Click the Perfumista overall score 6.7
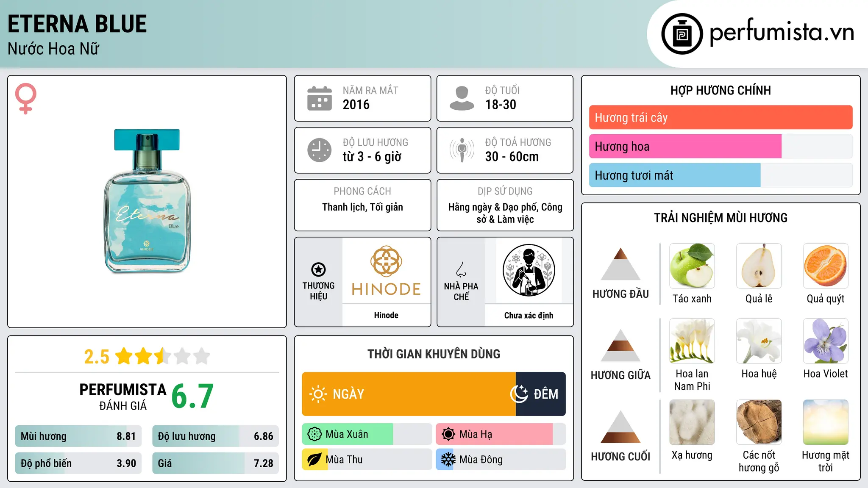Viewport: 868px width, 488px height. click(192, 396)
